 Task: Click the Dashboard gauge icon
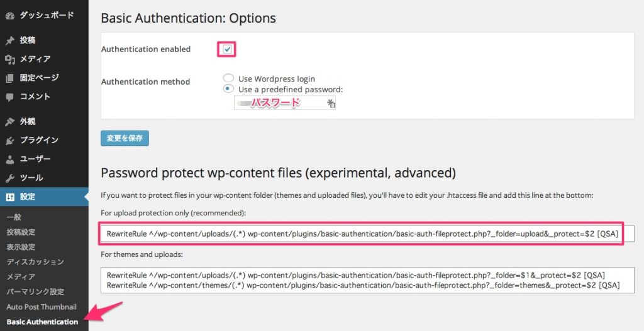(x=10, y=16)
